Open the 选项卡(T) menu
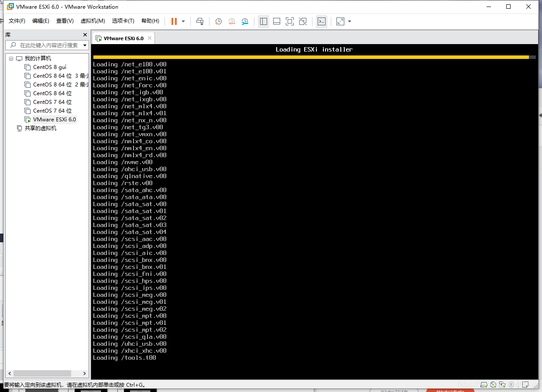This screenshot has height=392, width=542. tap(123, 21)
